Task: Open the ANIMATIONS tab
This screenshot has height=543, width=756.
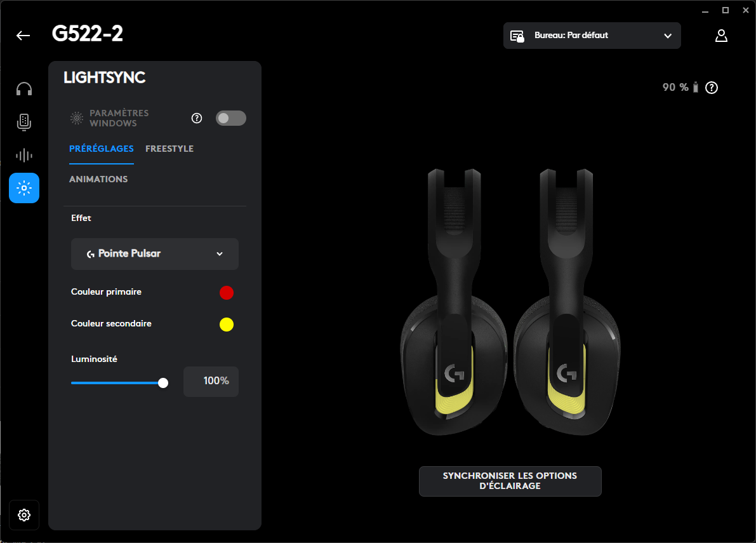Action: coord(98,179)
